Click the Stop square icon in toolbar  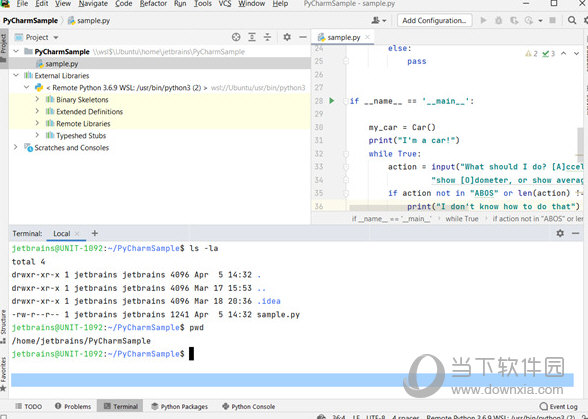coord(552,20)
